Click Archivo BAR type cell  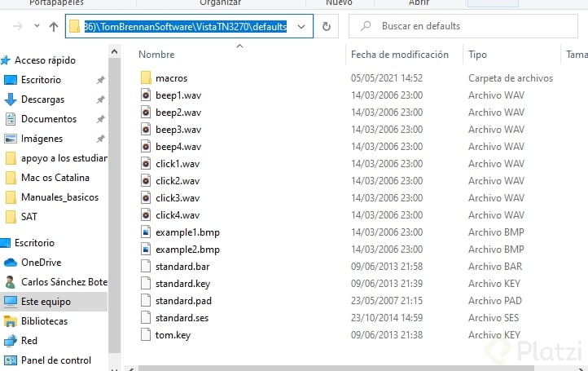pyautogui.click(x=495, y=267)
